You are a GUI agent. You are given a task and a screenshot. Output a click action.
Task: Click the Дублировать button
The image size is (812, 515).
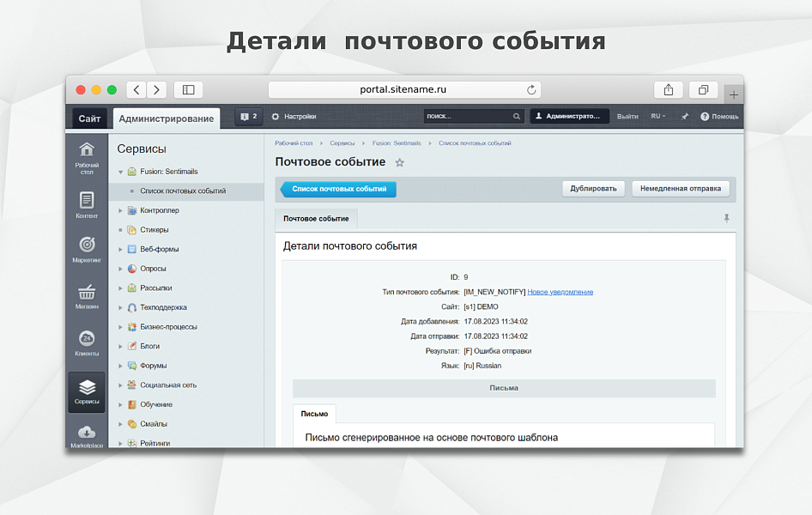593,189
